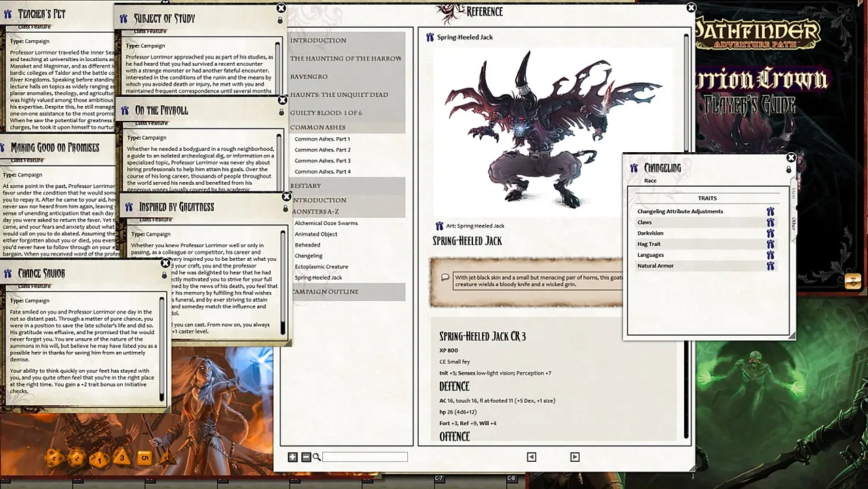
Task: Click the Reference search input field
Action: pyautogui.click(x=365, y=457)
